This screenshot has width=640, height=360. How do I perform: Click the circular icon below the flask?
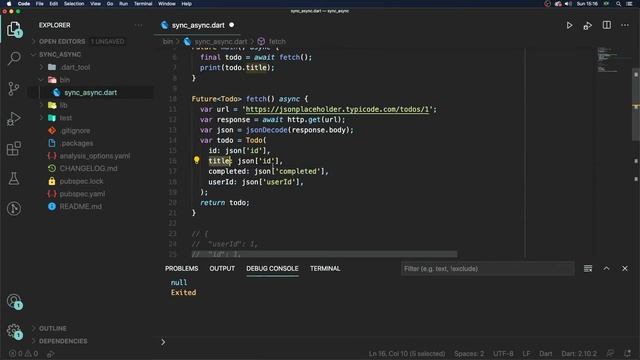pyautogui.click(x=14, y=209)
